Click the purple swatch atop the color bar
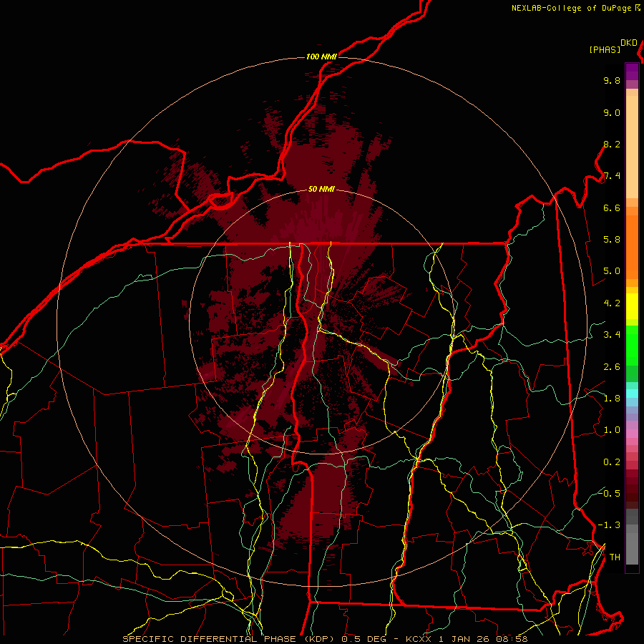 (632, 72)
